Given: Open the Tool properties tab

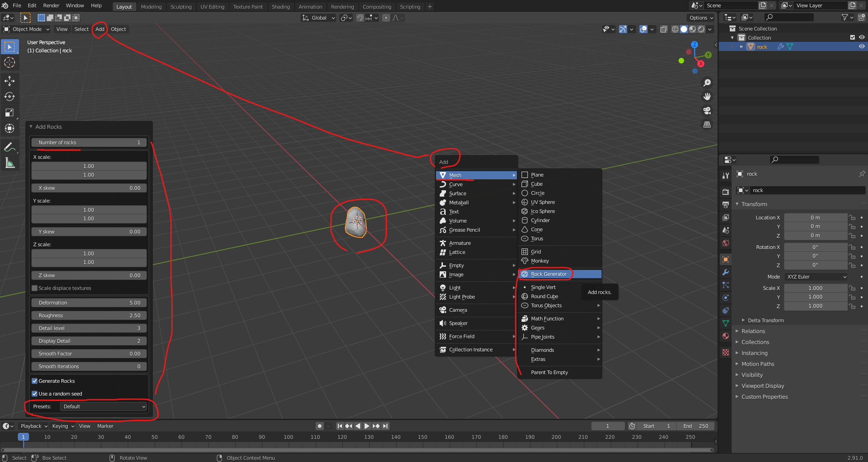Looking at the screenshot, I should click(726, 176).
